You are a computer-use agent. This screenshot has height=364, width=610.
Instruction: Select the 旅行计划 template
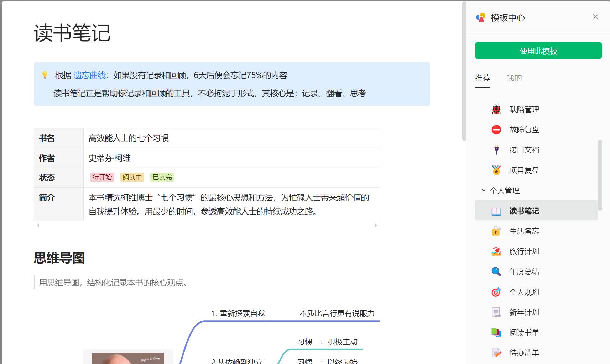[x=536, y=251]
